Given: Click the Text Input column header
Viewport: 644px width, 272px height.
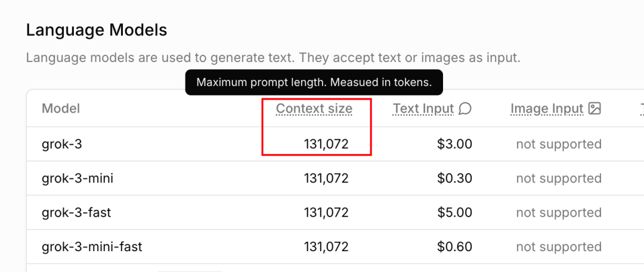Looking at the screenshot, I should pyautogui.click(x=423, y=109).
